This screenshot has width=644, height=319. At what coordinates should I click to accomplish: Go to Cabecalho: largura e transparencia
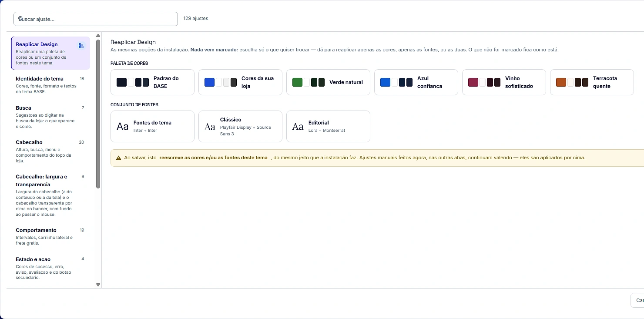click(50, 195)
